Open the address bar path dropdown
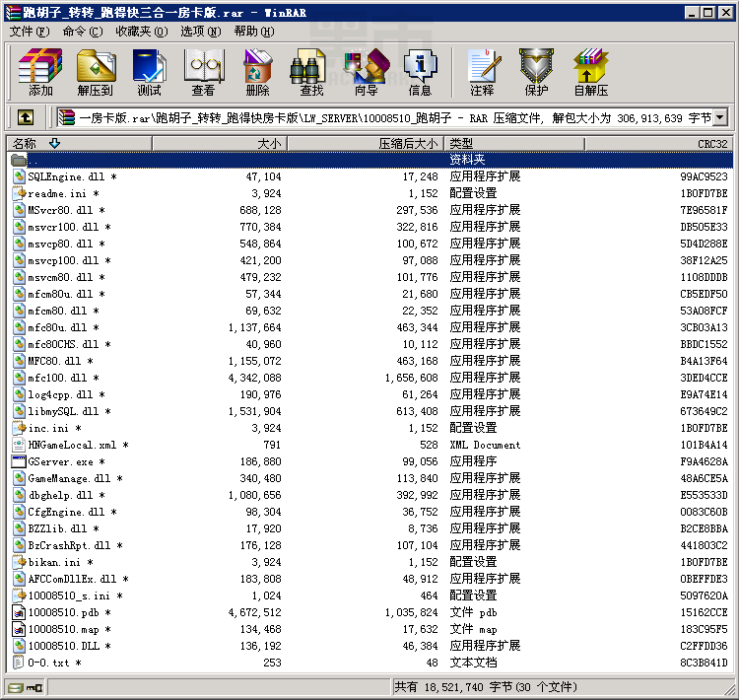 pyautogui.click(x=720, y=117)
